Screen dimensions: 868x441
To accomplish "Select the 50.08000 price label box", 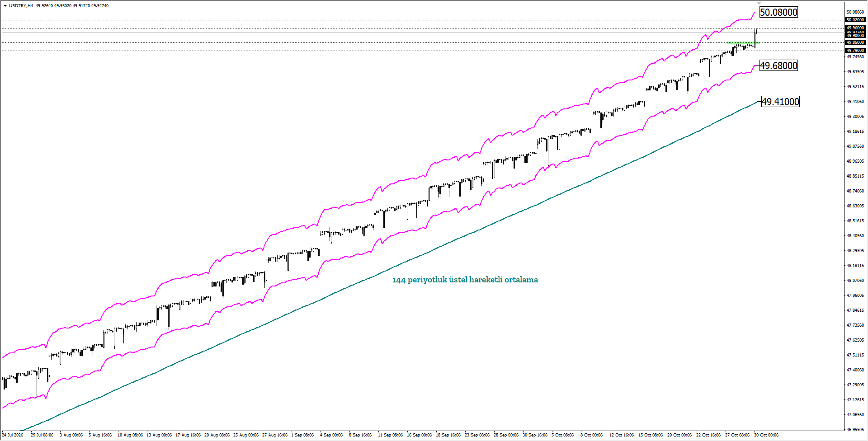I will click(778, 12).
